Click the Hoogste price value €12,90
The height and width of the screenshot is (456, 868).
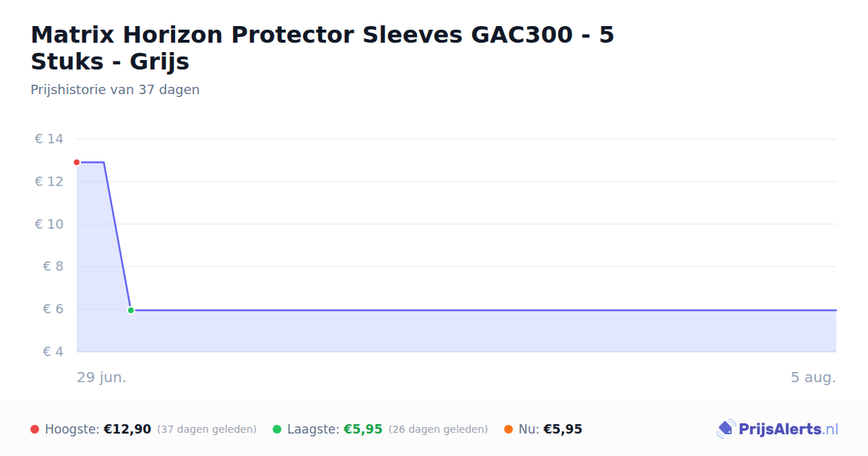coord(127,429)
